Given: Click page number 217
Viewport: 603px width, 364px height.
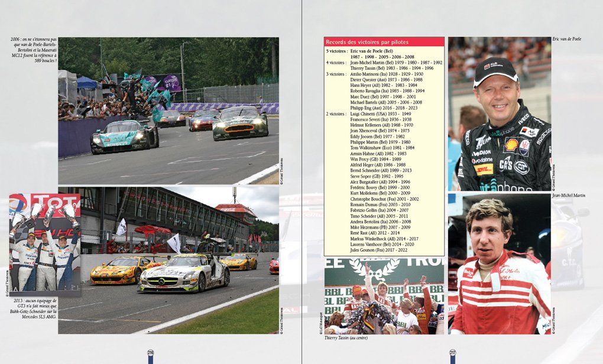Looking at the screenshot, I should coord(452,353).
